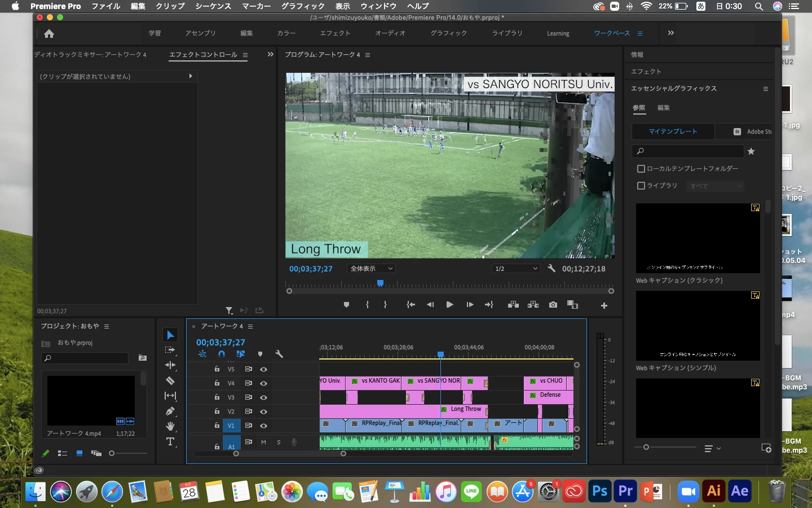Click the Lift button
Image resolution: width=812 pixels, height=508 pixels.
coord(513,305)
